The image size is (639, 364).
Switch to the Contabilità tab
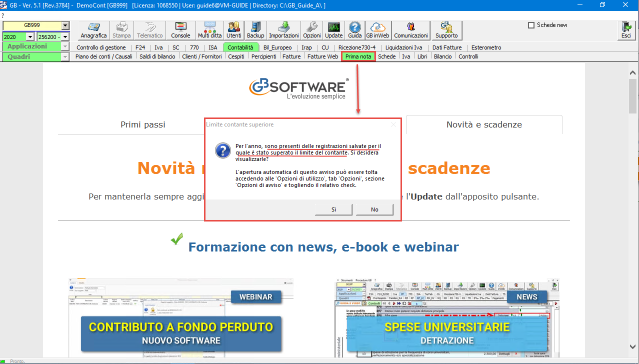(x=240, y=47)
